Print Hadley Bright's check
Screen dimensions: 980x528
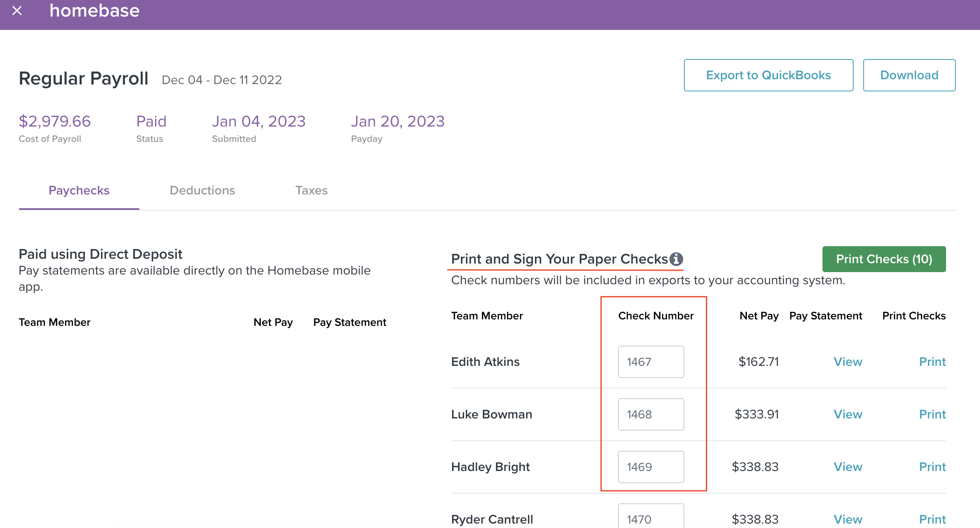(x=932, y=467)
